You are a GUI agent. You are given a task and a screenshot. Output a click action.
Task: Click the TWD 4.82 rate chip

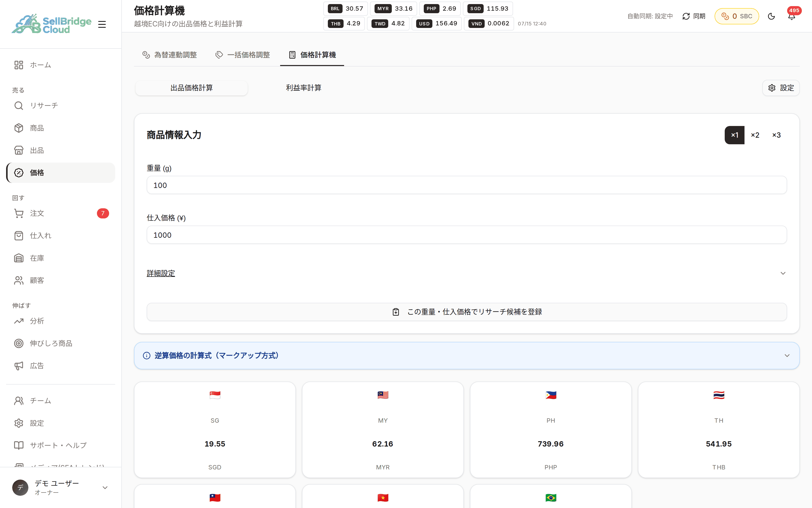[x=388, y=24]
